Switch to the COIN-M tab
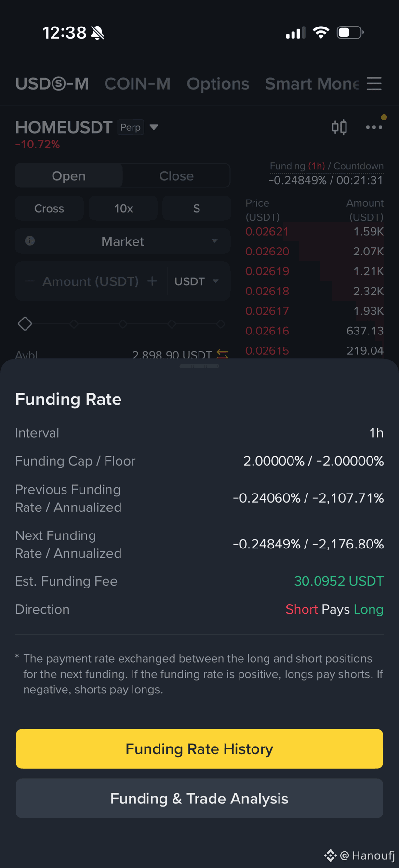The width and height of the screenshot is (399, 868). click(x=137, y=84)
